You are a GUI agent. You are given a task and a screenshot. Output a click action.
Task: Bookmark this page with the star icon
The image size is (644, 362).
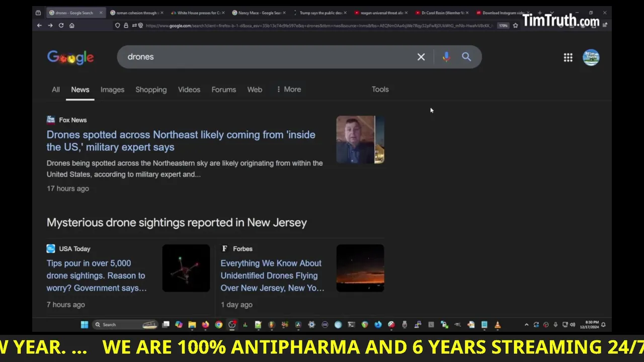point(515,25)
